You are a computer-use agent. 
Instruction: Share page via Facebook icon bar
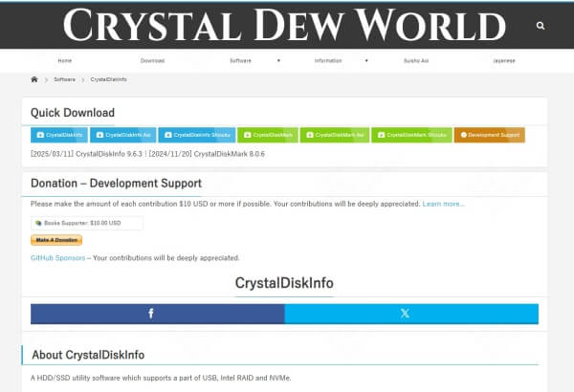click(158, 314)
